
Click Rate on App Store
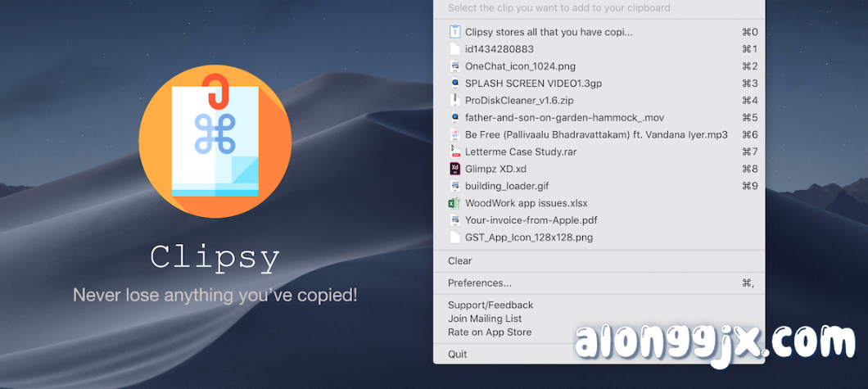click(x=599, y=332)
